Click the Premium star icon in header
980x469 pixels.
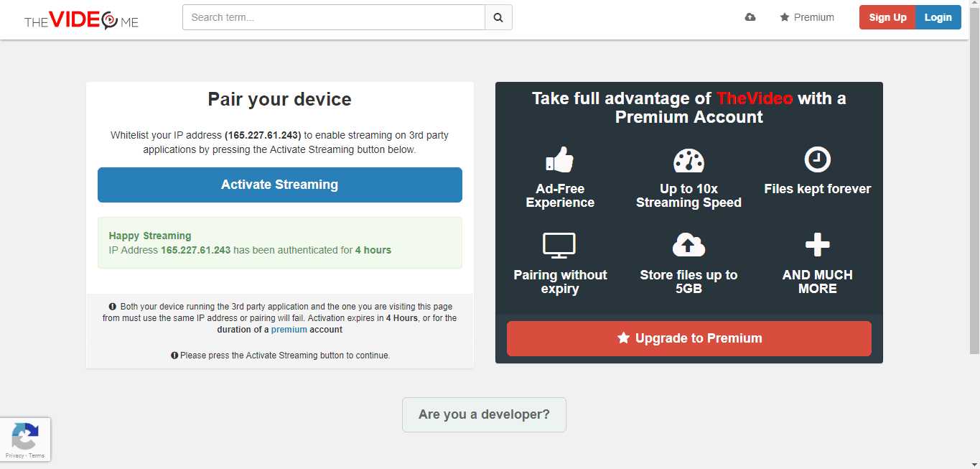point(785,17)
